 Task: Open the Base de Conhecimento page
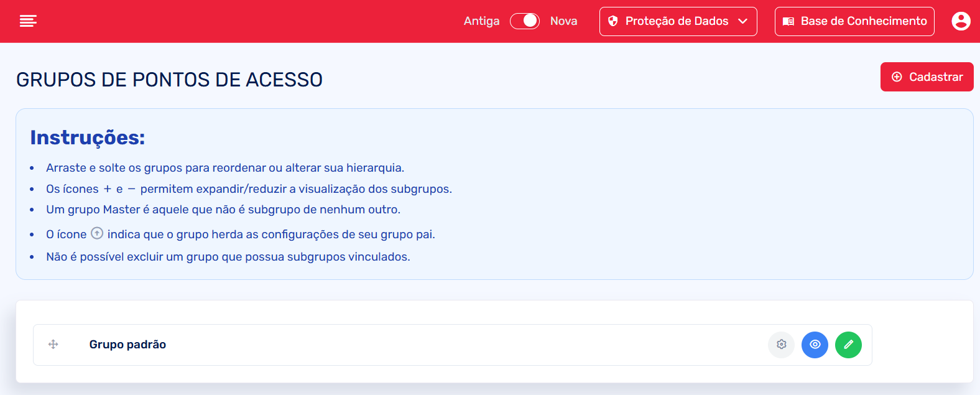click(x=863, y=21)
